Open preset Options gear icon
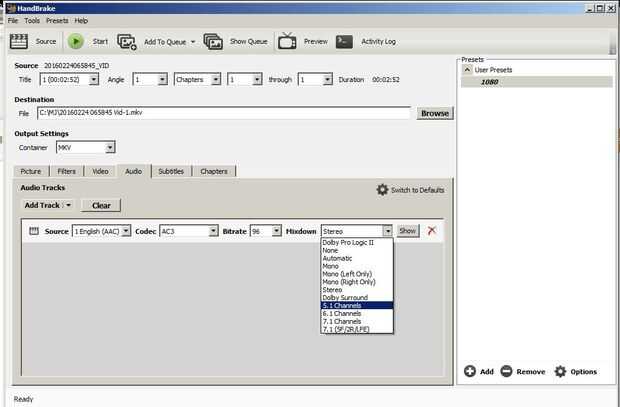 (560, 371)
